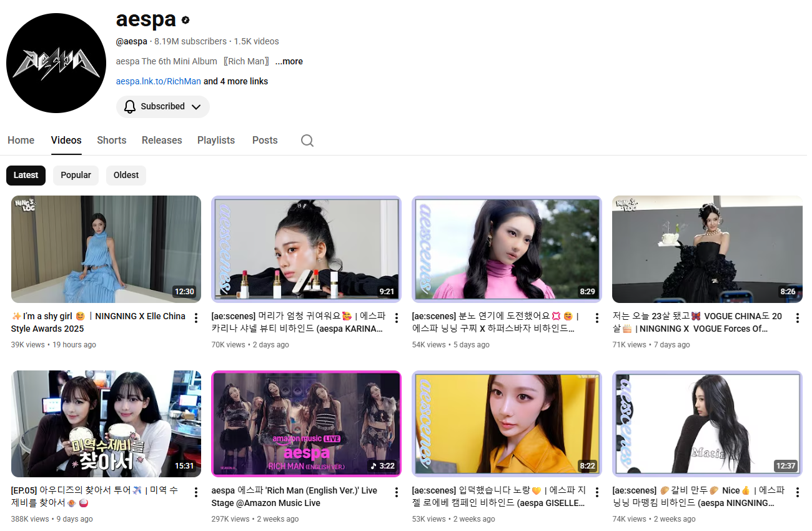Select the Videos tab

click(x=66, y=141)
